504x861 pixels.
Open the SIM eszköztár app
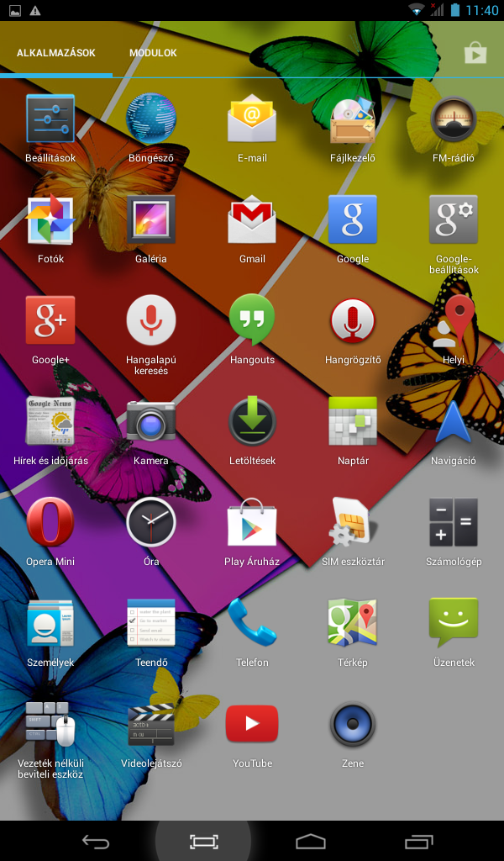tap(353, 521)
